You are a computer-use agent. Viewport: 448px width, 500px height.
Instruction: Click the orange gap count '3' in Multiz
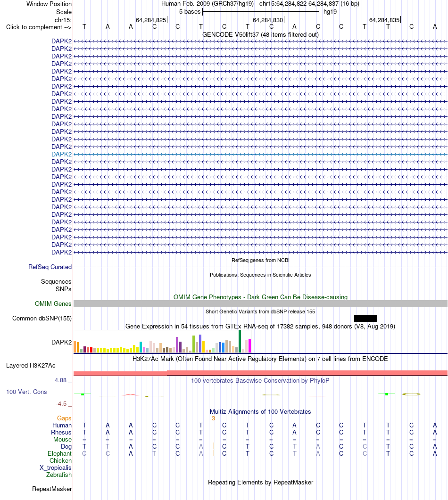213,418
